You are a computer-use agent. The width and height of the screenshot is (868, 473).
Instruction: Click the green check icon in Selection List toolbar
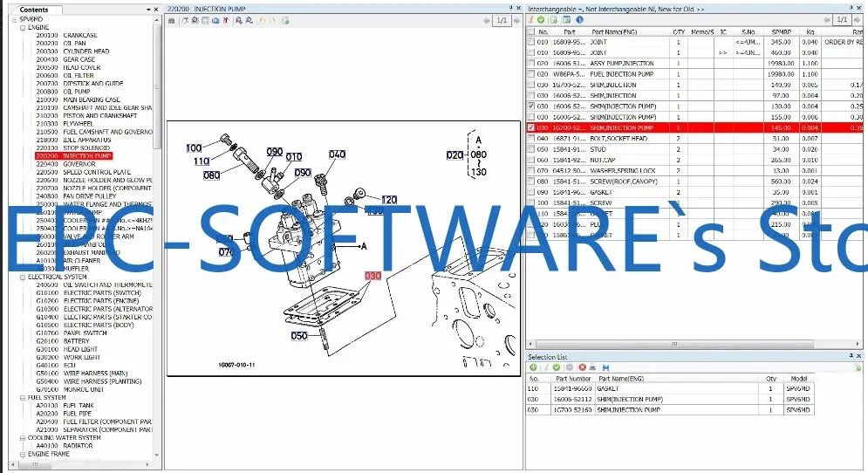(557, 367)
